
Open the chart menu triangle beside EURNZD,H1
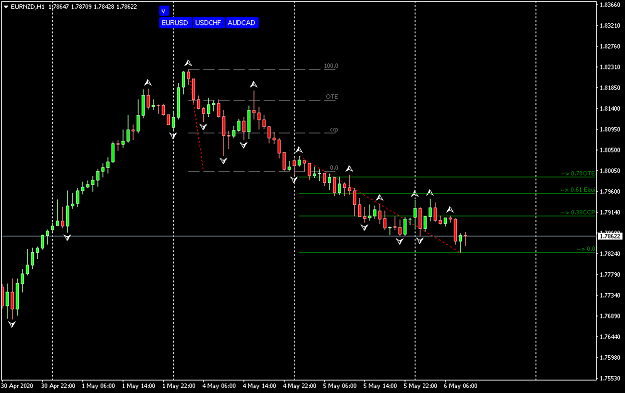[x=6, y=7]
